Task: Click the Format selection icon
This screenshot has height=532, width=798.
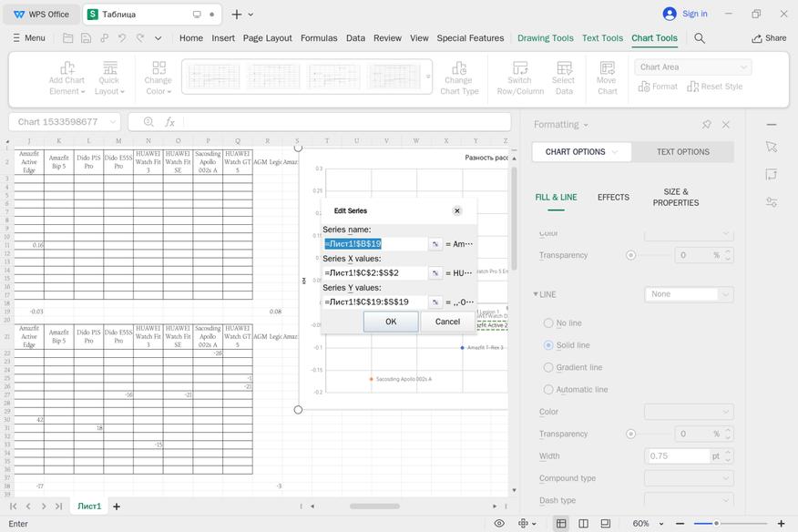Action: (x=644, y=87)
